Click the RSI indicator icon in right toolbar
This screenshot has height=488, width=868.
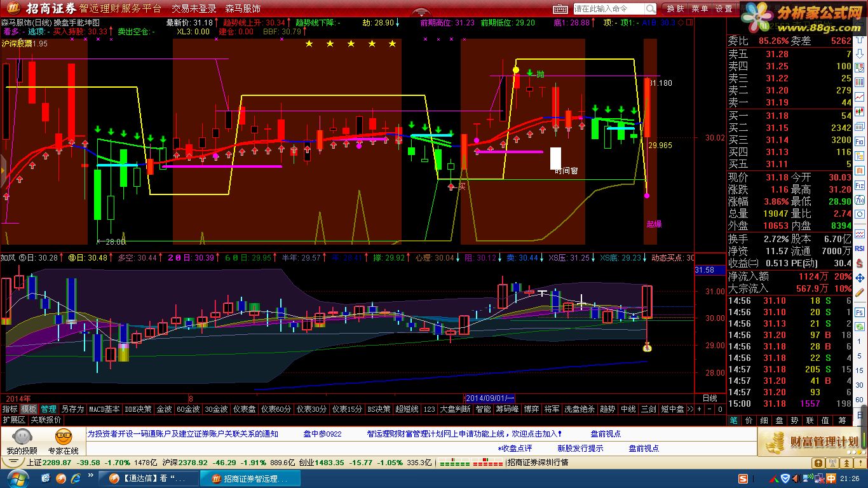[860, 248]
